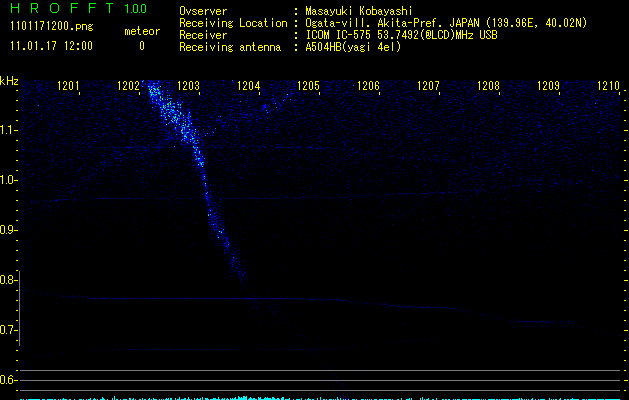Click time marker 1207
The height and width of the screenshot is (400, 629).
point(428,86)
